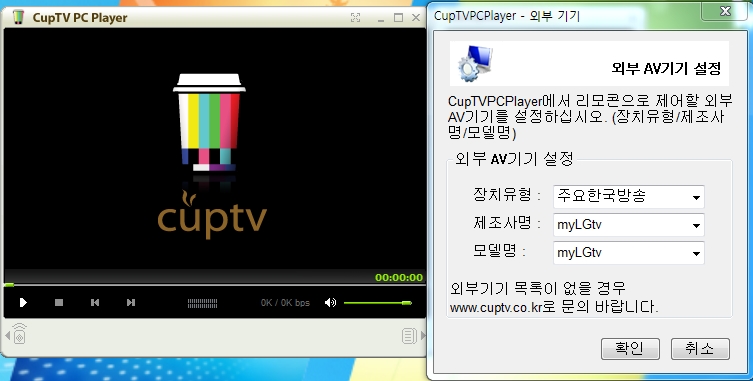Open the remote control panel icon
Screen dimensions: 753x381
(19, 334)
